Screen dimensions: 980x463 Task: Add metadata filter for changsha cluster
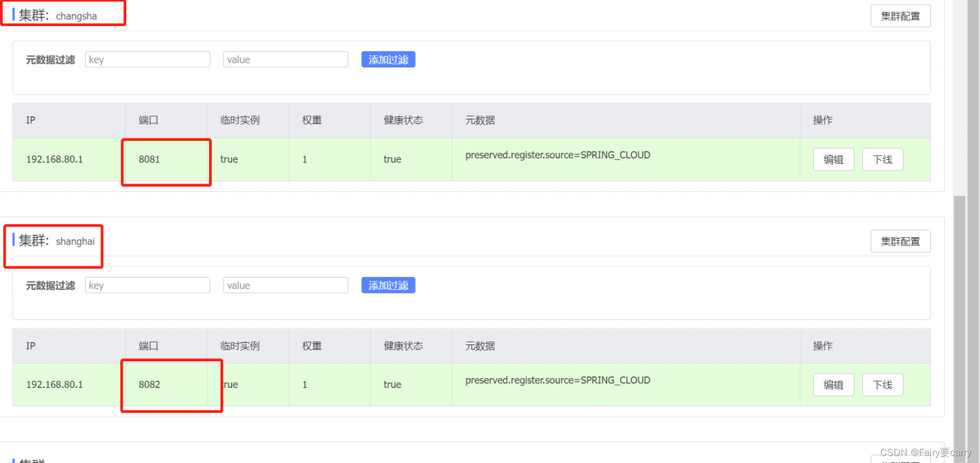click(388, 60)
